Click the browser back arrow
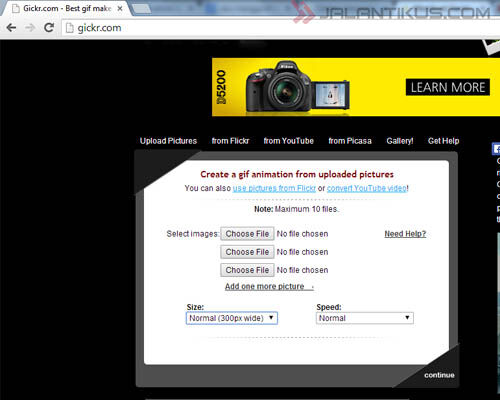 click(11, 28)
